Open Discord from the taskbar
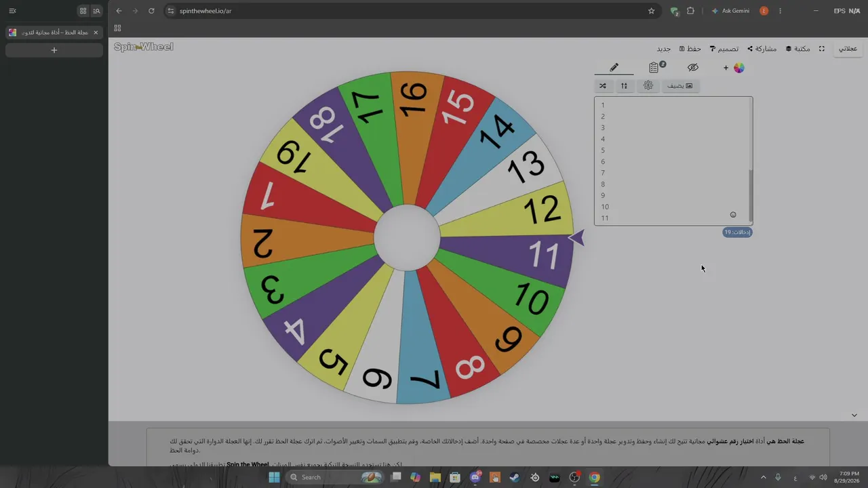Image resolution: width=868 pixels, height=488 pixels. coord(475,477)
